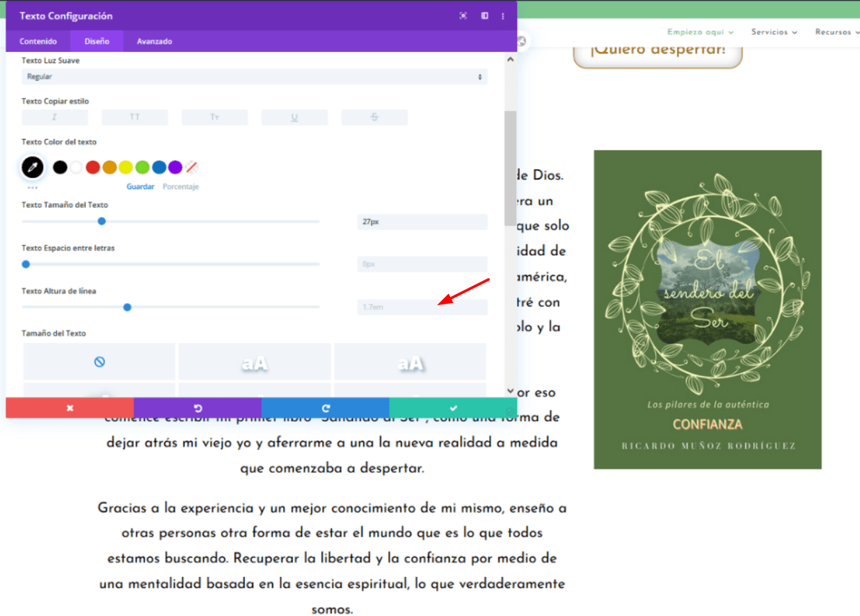This screenshot has width=860, height=616.
Task: Select the yellow color swatch
Action: pos(125,167)
